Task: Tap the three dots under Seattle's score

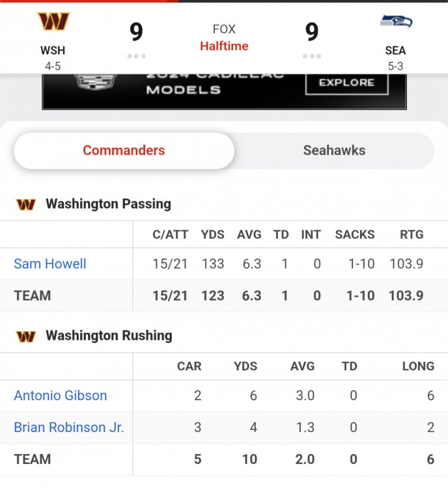Action: tap(312, 57)
